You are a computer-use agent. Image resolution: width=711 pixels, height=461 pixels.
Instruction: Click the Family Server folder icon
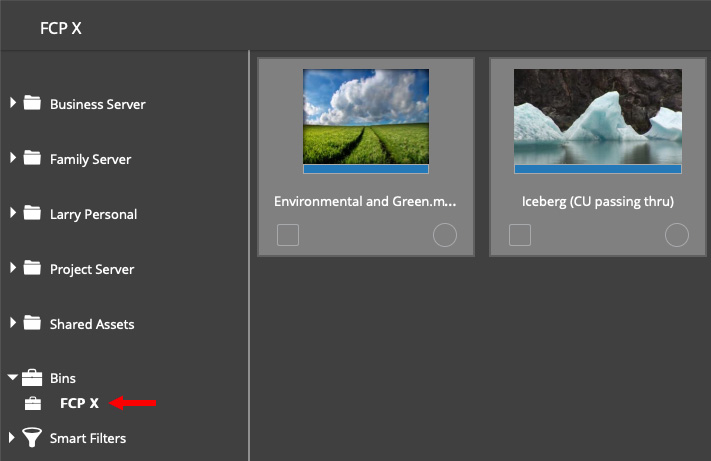click(x=32, y=158)
